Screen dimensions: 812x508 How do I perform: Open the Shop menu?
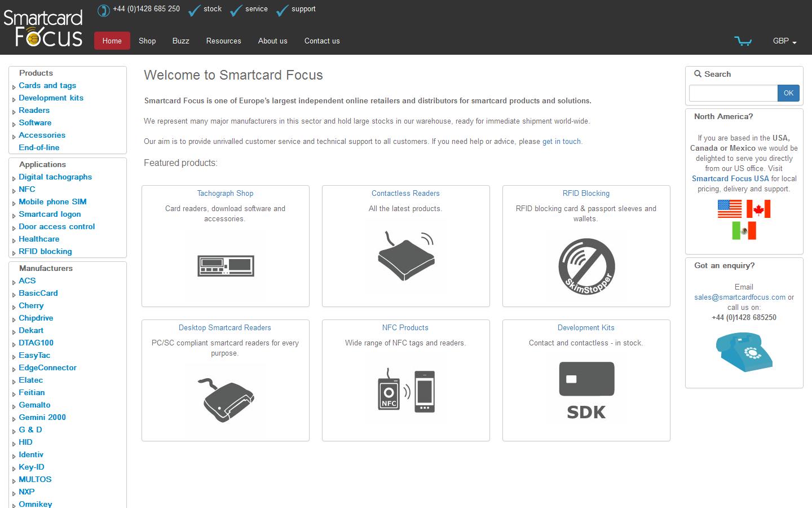coord(147,41)
